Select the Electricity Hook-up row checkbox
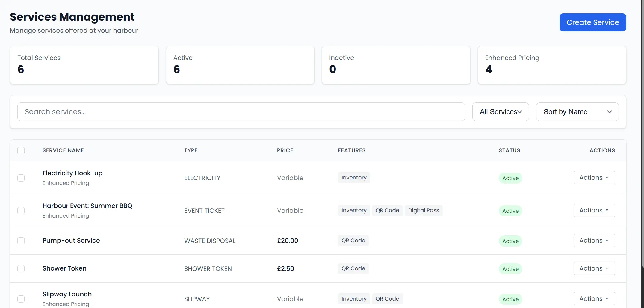The image size is (644, 308). 21,178
